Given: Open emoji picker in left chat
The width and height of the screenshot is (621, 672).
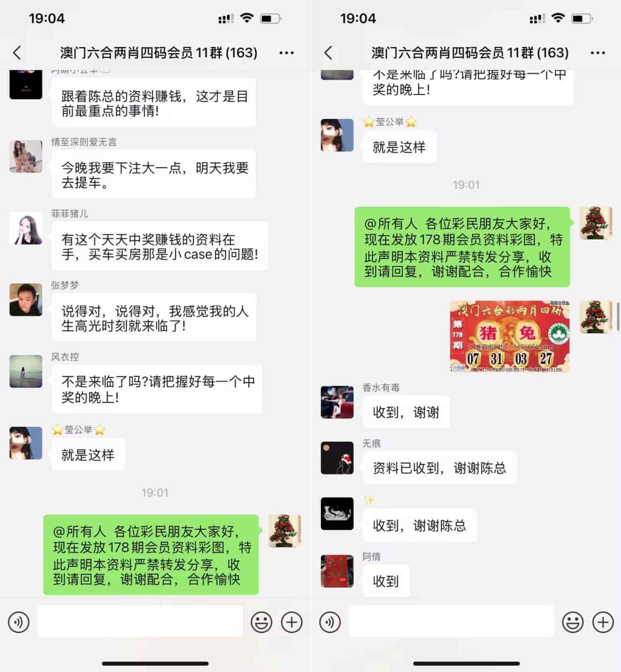Looking at the screenshot, I should pos(262,622).
